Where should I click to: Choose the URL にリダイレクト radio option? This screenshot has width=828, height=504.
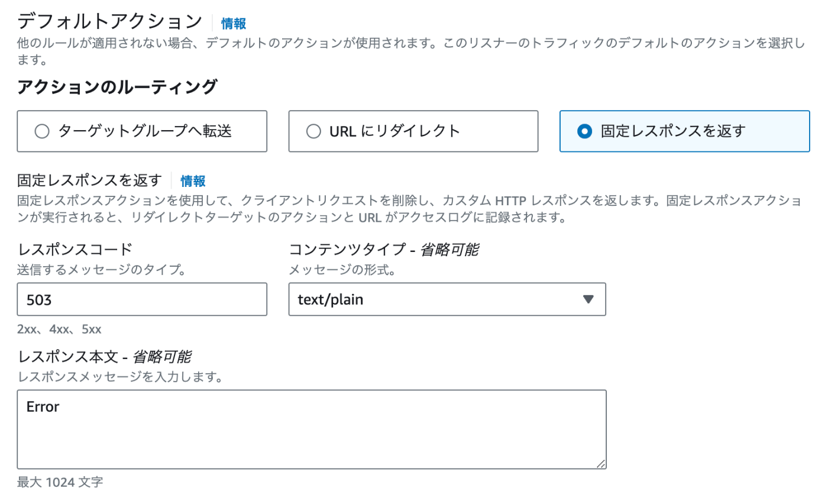pos(413,131)
